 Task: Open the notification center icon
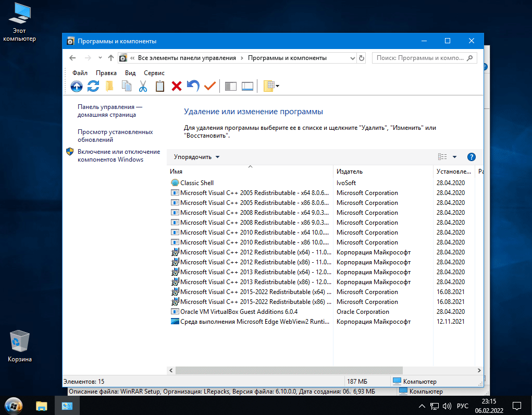[x=517, y=406]
